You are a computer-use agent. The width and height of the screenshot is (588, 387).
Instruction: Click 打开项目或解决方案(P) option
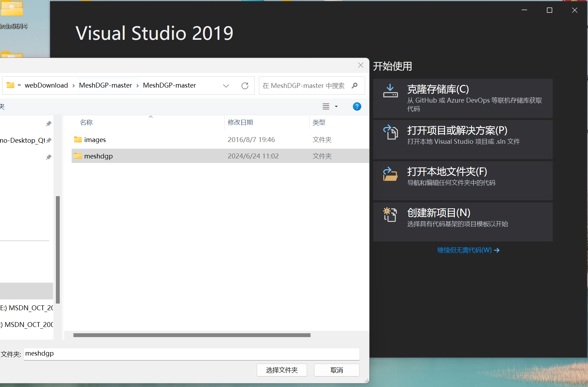point(463,140)
